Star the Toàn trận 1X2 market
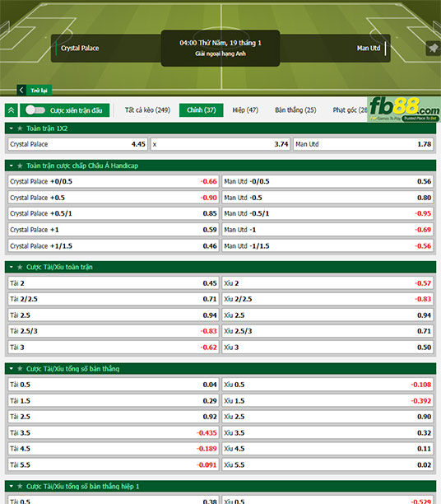This screenshot has width=441, height=504. point(20,128)
